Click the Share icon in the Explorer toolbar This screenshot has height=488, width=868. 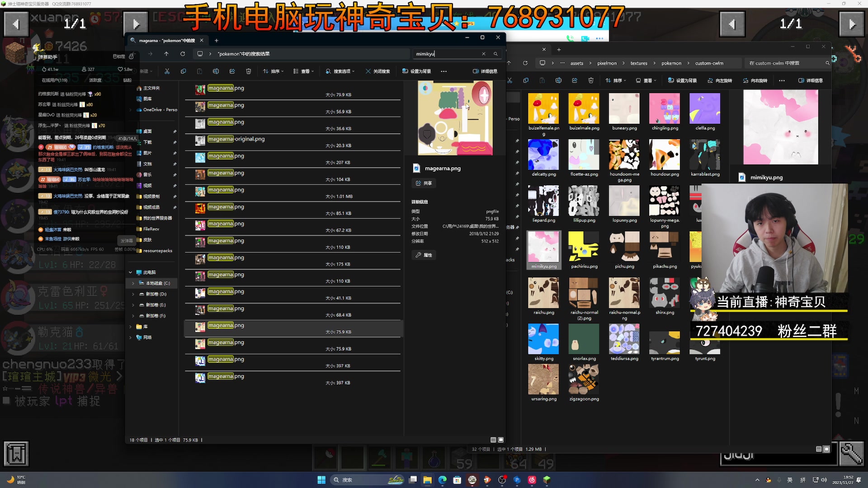click(232, 71)
